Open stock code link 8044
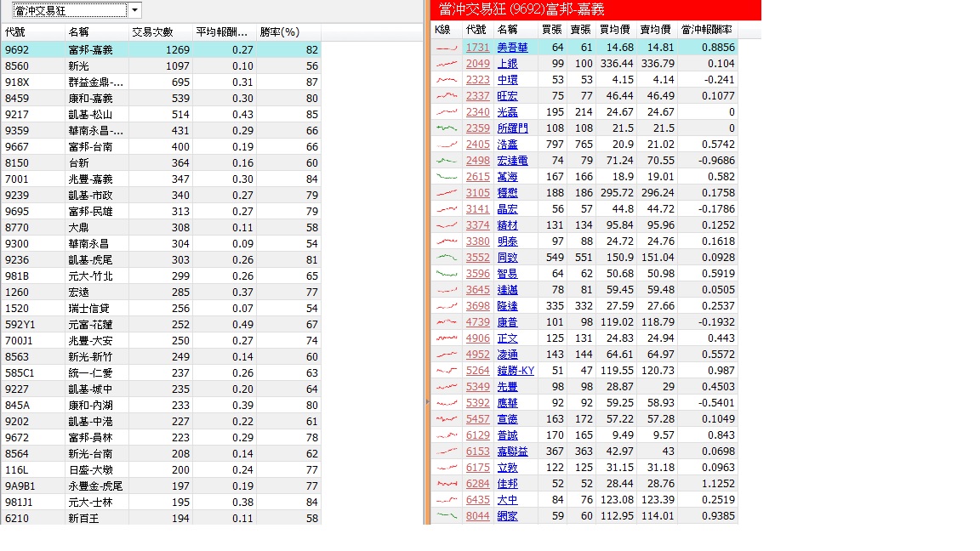 [477, 516]
